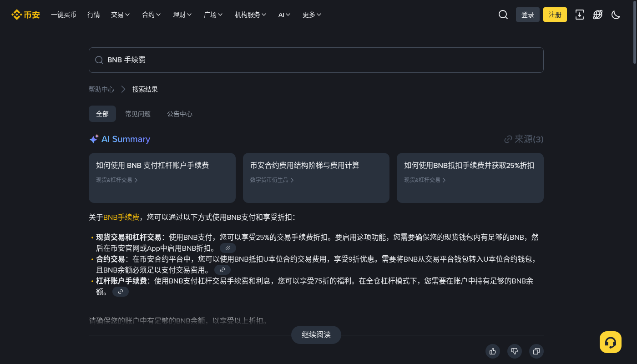The image size is (637, 364).
Task: Click the BNB 手续费 search input field
Action: point(316,60)
